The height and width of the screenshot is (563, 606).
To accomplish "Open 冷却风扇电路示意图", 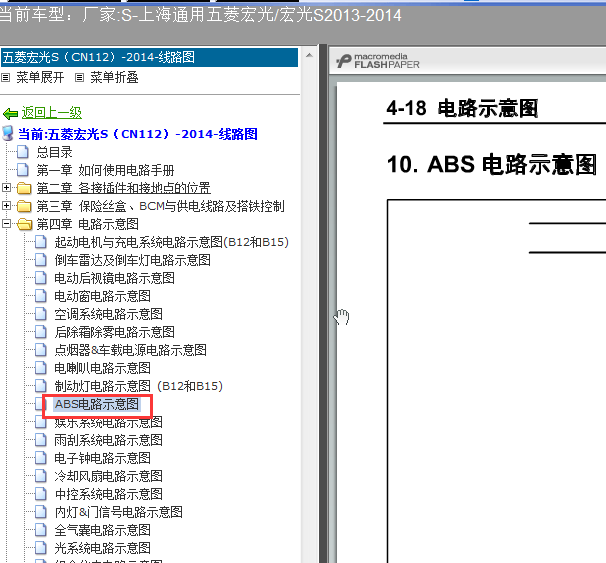I will pos(109,476).
